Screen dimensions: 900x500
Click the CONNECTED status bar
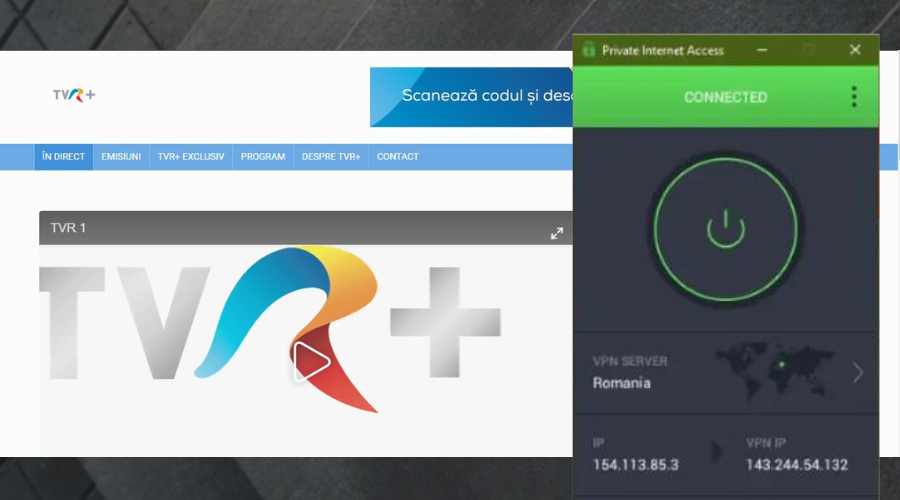(x=726, y=97)
